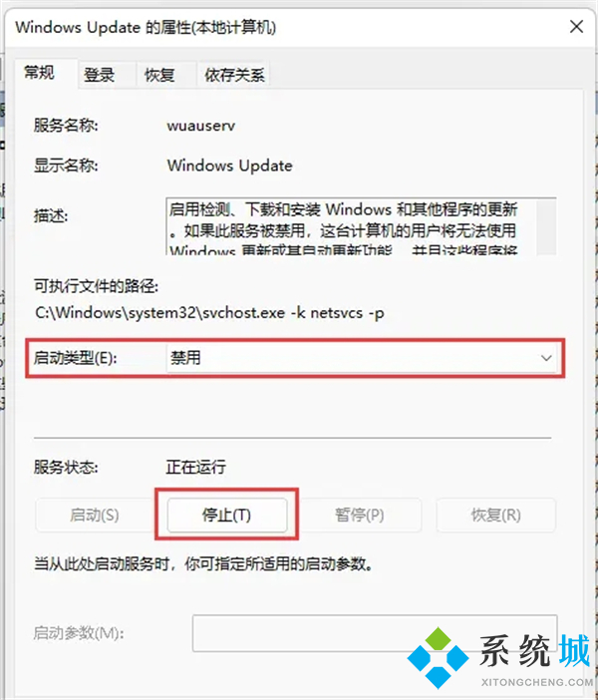
Task: Go to the 恢复 tab
Action: pos(159,75)
